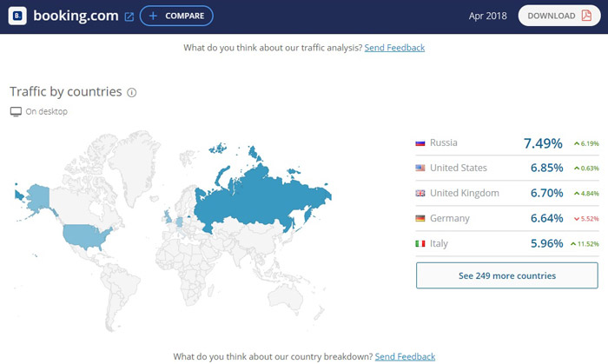
Task: Click See 249 more countries button
Action: tap(506, 275)
